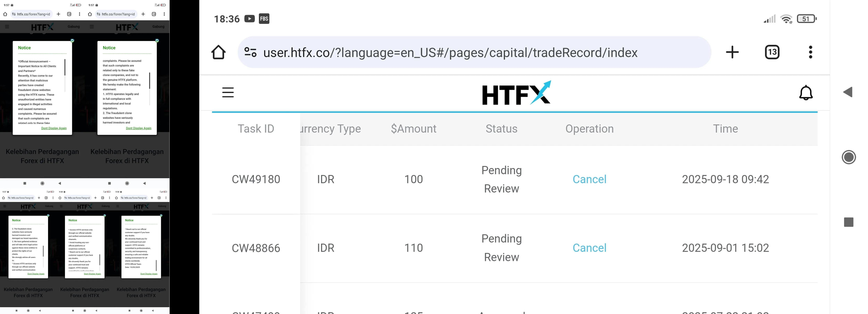Open the hamburger menu in the top-left phone screenshot
The width and height of the screenshot is (868, 314).
7,27
